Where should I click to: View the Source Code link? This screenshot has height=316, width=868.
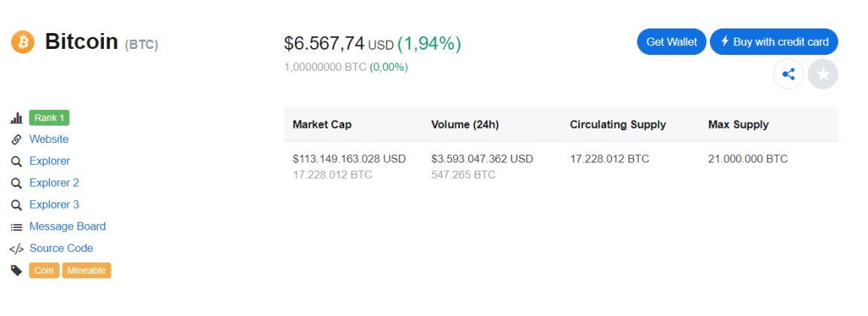(61, 248)
